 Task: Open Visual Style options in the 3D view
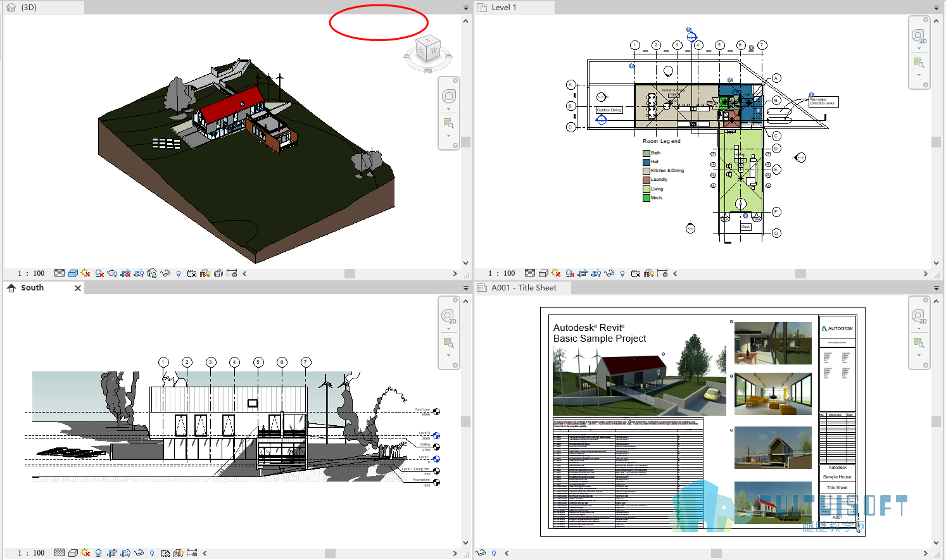click(73, 273)
